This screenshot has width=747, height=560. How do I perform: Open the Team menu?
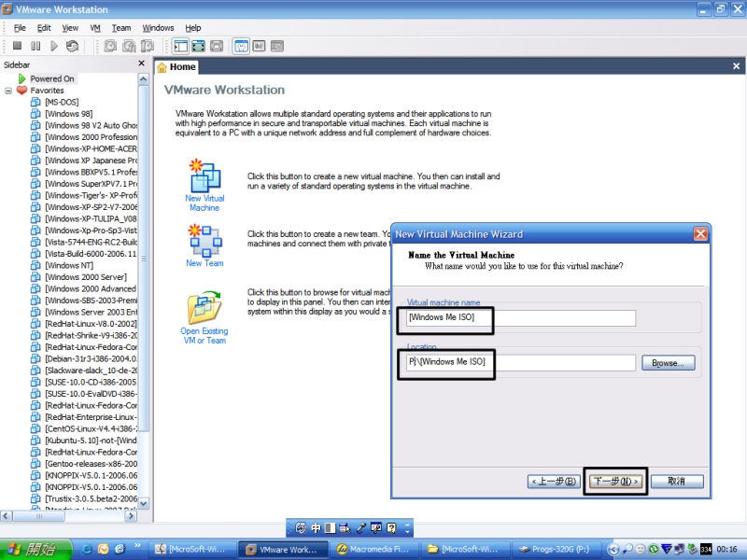point(121,28)
